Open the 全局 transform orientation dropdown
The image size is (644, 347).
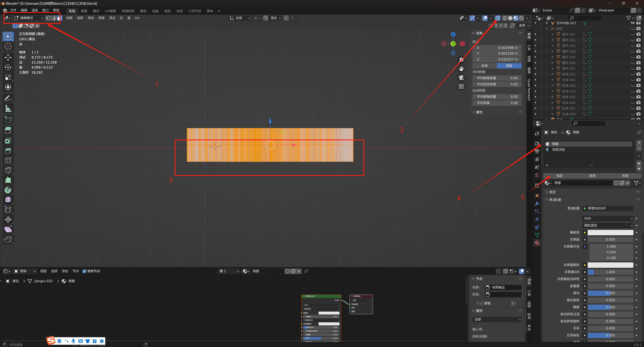click(x=240, y=18)
